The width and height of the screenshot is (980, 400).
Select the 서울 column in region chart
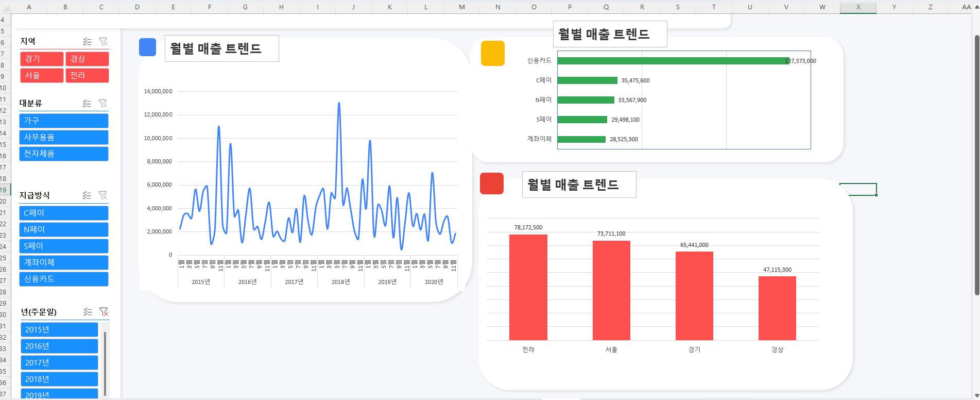coord(611,291)
